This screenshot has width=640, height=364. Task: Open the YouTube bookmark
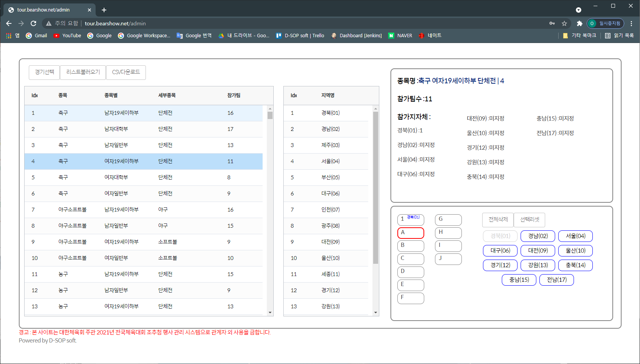tap(67, 35)
